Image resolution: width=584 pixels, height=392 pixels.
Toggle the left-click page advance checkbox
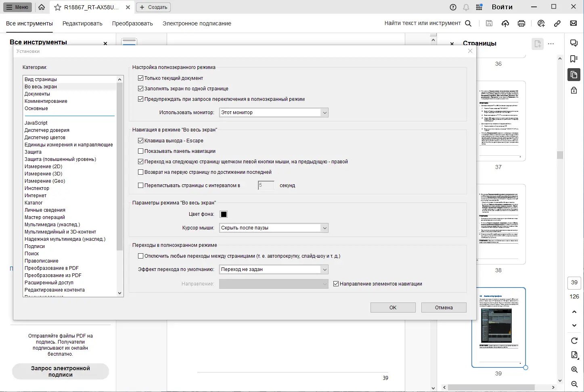[x=141, y=162]
